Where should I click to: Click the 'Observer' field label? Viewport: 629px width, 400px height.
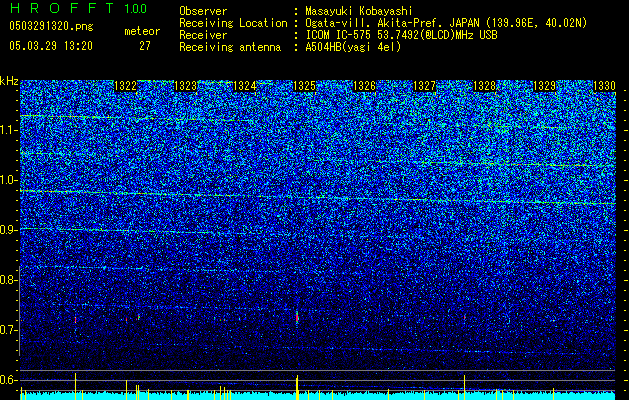[x=203, y=11]
